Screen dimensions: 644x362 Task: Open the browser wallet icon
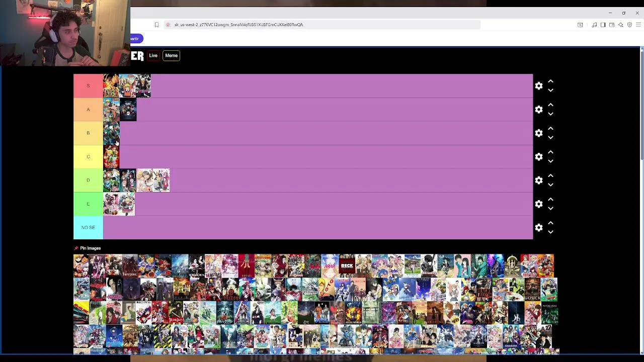612,25
